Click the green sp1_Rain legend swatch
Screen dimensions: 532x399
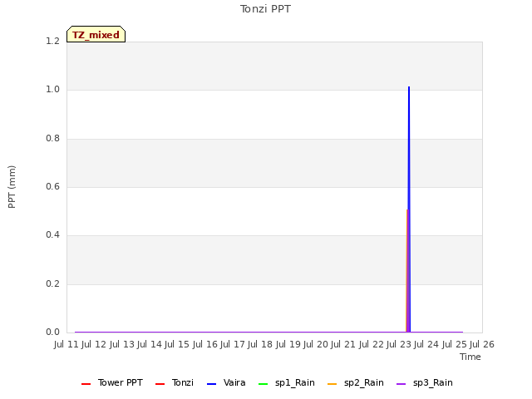(263, 384)
